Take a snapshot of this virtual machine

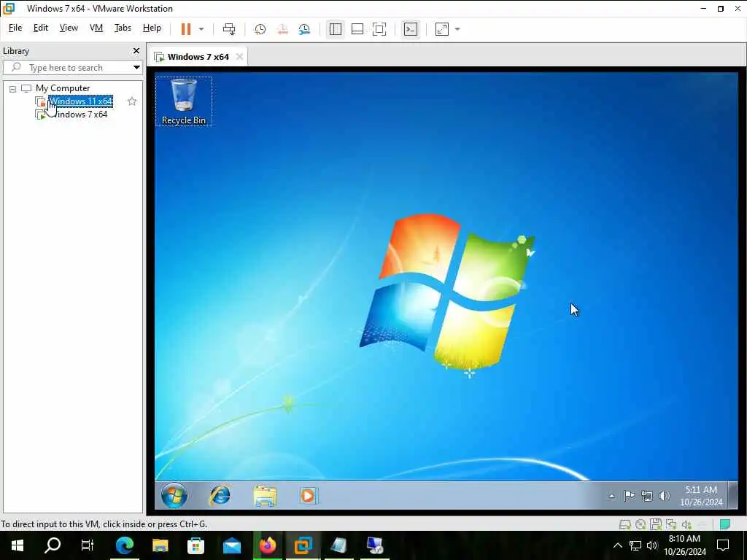point(260,29)
